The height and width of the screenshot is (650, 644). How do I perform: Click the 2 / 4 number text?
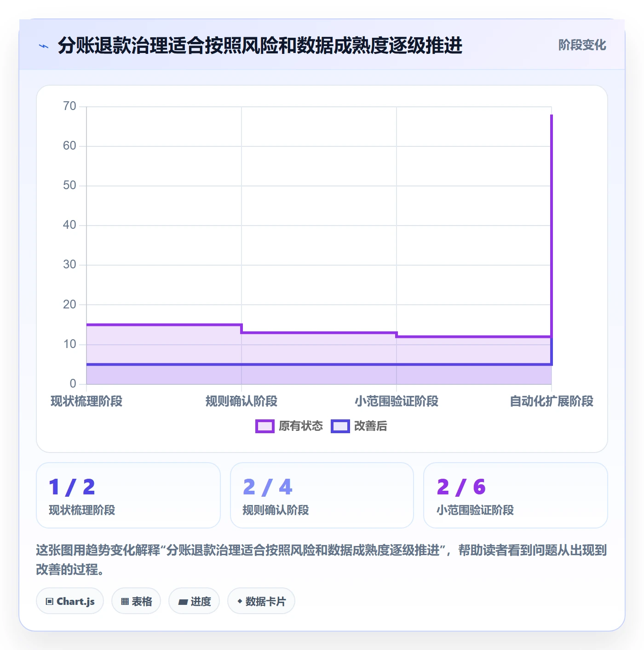[x=268, y=487]
